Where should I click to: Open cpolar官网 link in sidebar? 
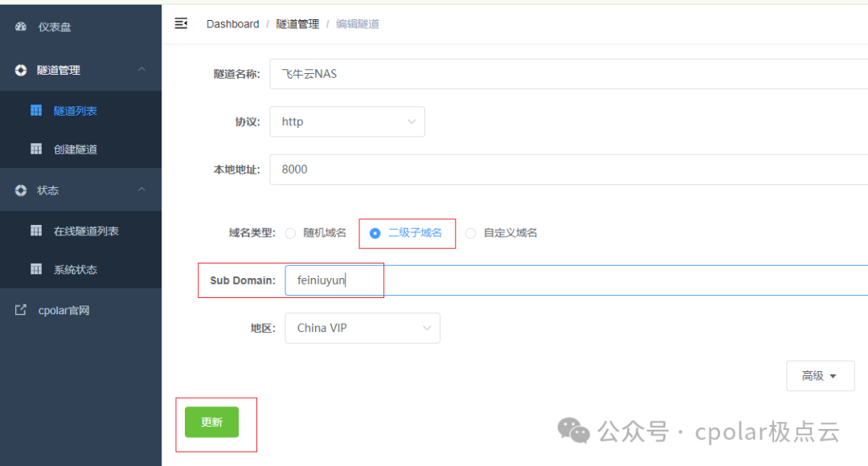(x=81, y=310)
